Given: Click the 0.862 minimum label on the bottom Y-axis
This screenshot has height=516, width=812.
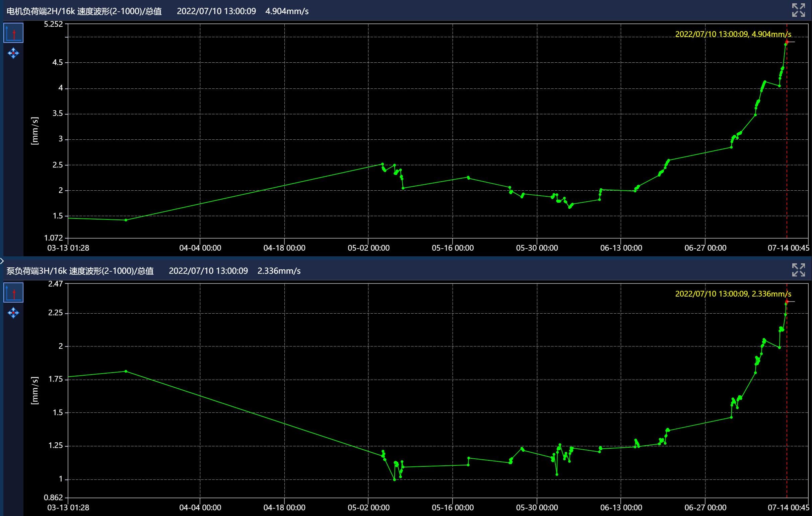Looking at the screenshot, I should pos(53,498).
